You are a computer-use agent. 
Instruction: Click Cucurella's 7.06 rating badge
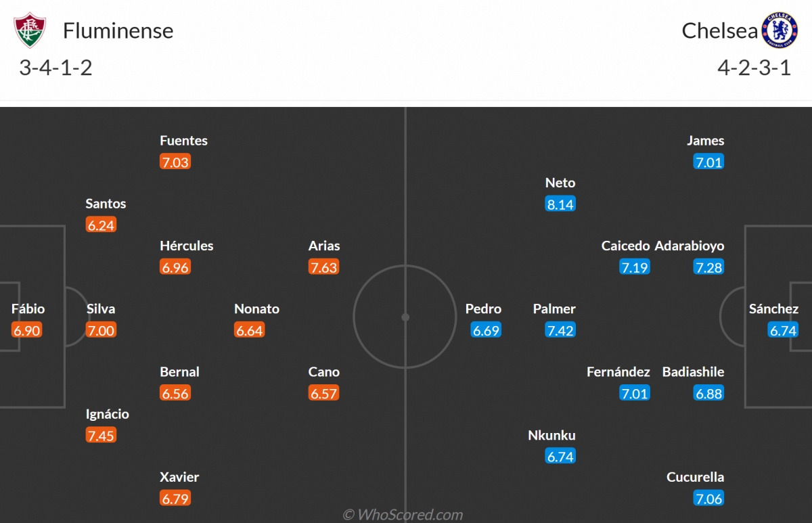709,499
